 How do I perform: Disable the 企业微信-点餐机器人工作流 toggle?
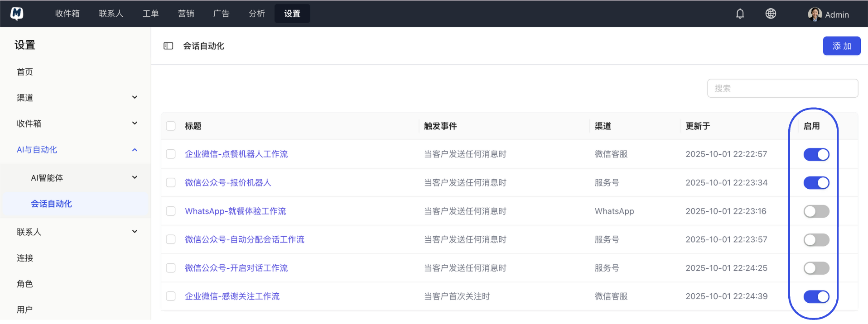816,154
